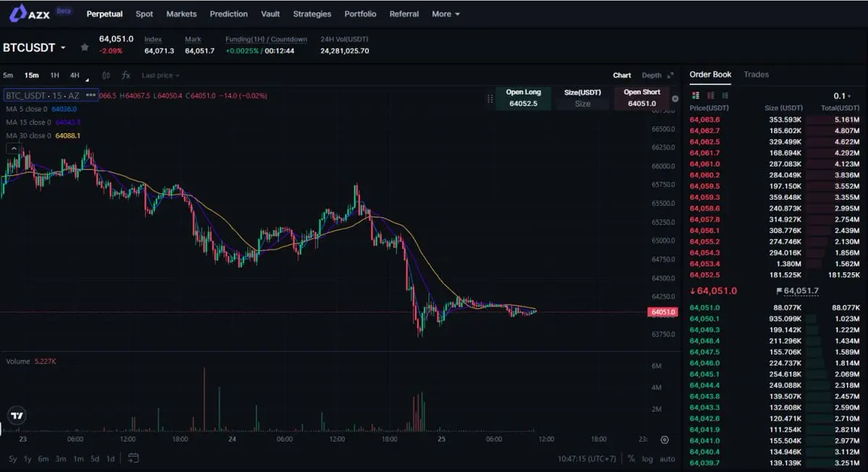Screen dimensions: 868x472
Task: Open the three-dots menu on BTC_USDT legend
Action: pyautogui.click(x=90, y=95)
